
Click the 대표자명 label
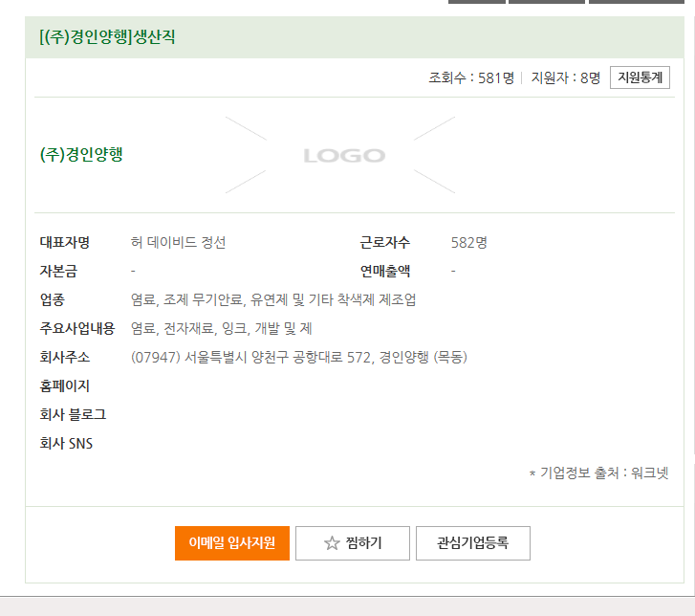tap(65, 243)
